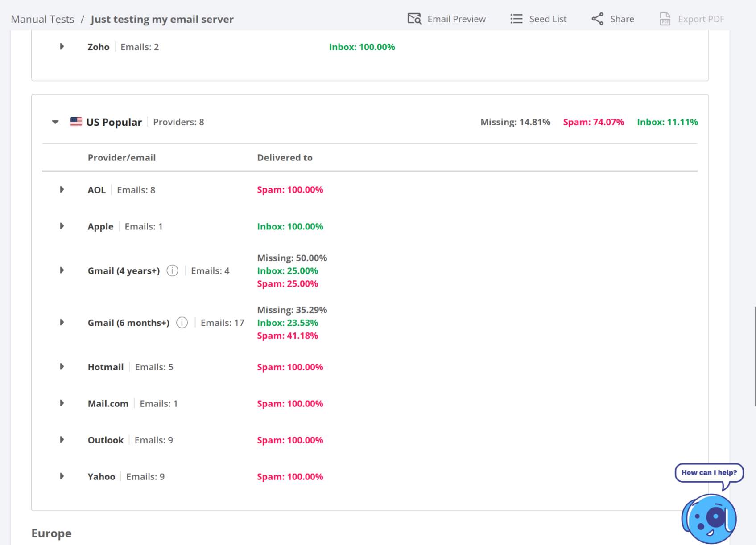This screenshot has height=545, width=756.
Task: Click the Email Preview envelope icon
Action: pos(414,19)
